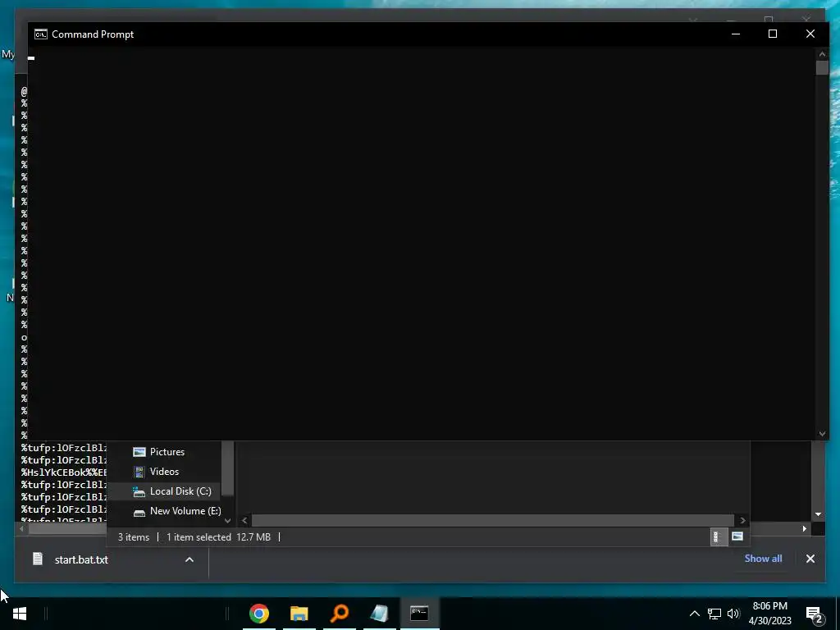The height and width of the screenshot is (630, 840).
Task: Click the %HslYkCEBok%%EE line in background text
Action: tap(64, 472)
